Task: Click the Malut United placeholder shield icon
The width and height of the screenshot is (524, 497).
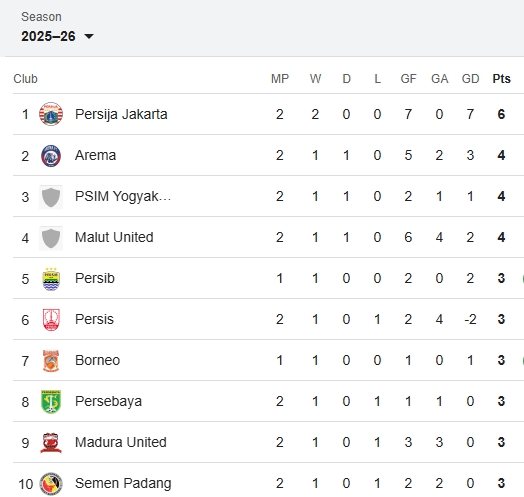Action: click(51, 238)
